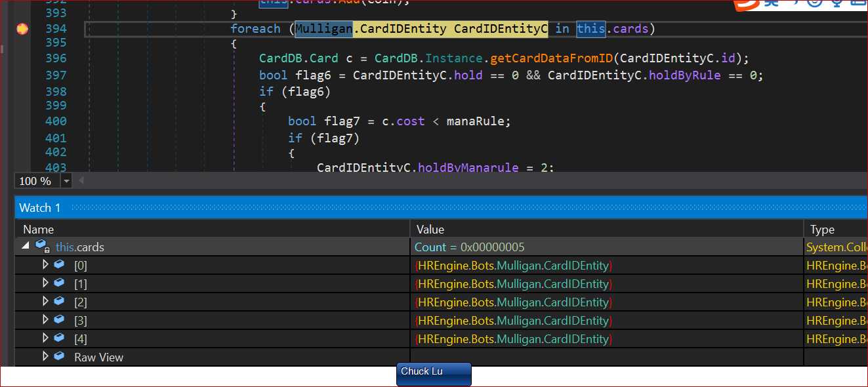The height and width of the screenshot is (387, 868).
Task: Click the CardIDEntityC variable on line 394
Action: 501,29
